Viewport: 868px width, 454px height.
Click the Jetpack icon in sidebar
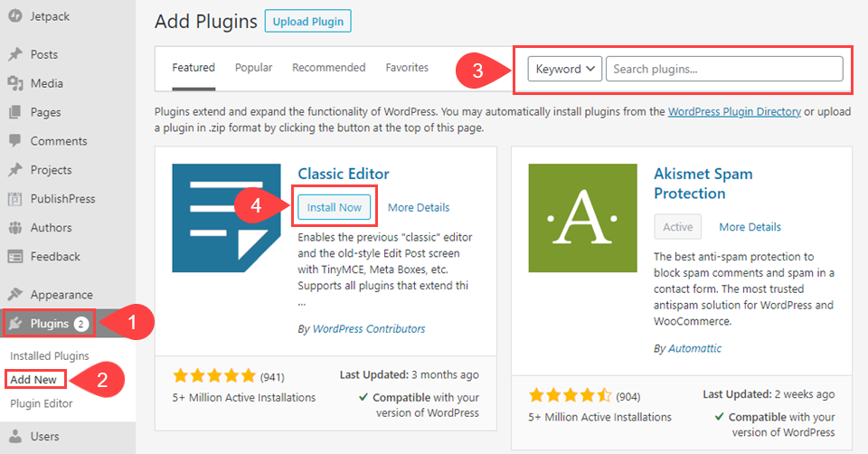click(14, 16)
